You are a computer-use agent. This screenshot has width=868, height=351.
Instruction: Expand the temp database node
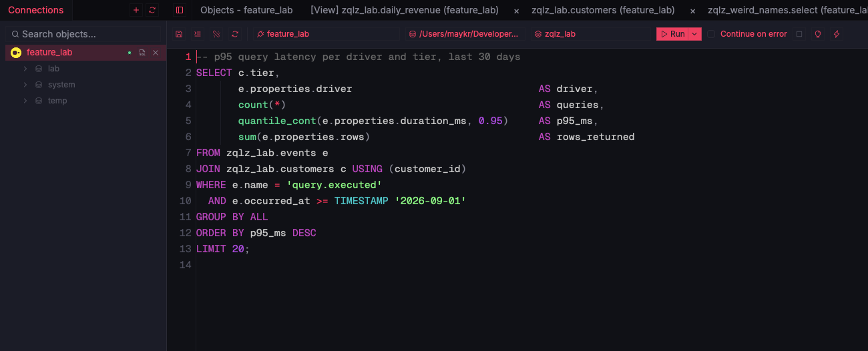[x=25, y=101]
